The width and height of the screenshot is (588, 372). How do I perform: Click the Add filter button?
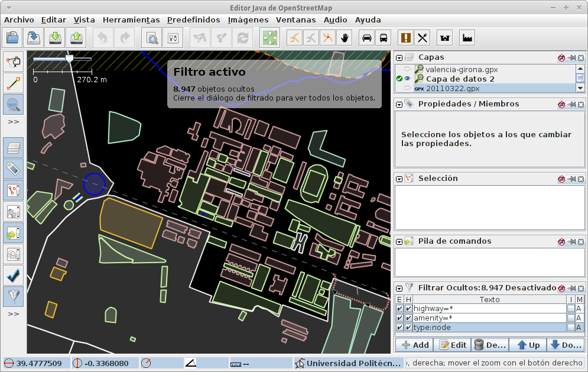click(415, 345)
